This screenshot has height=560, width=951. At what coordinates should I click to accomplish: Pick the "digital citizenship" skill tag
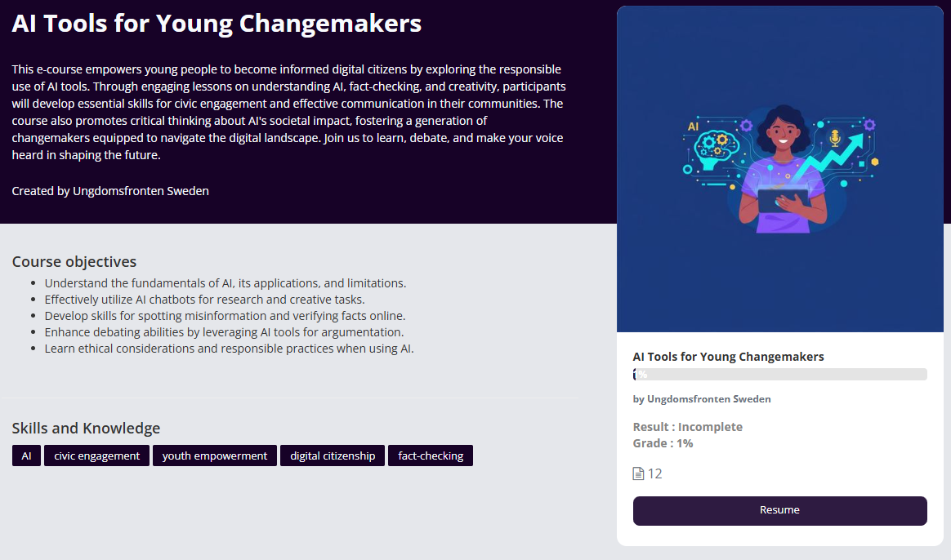[333, 456]
